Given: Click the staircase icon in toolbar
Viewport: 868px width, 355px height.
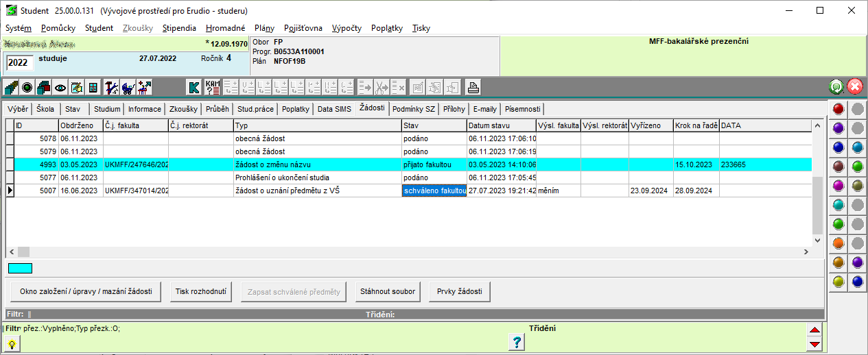Looking at the screenshot, I should coord(11,87).
